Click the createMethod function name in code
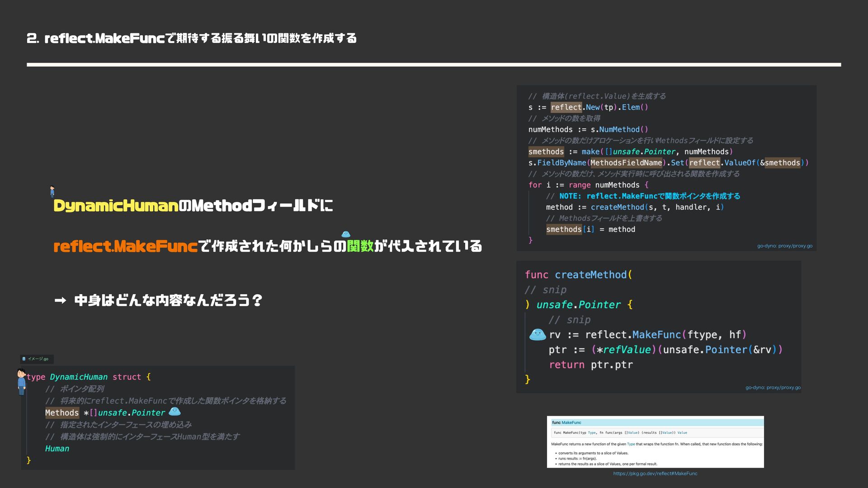This screenshot has width=868, height=488. [x=590, y=275]
